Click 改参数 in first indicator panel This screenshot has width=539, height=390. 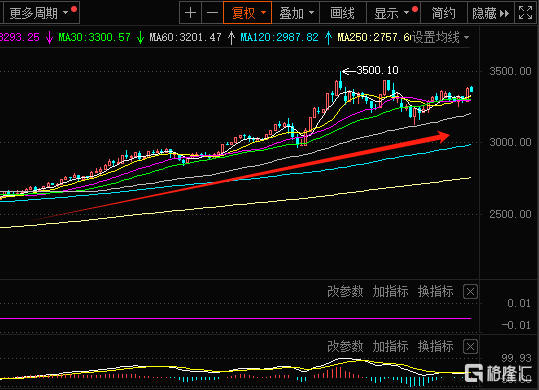[x=345, y=292]
